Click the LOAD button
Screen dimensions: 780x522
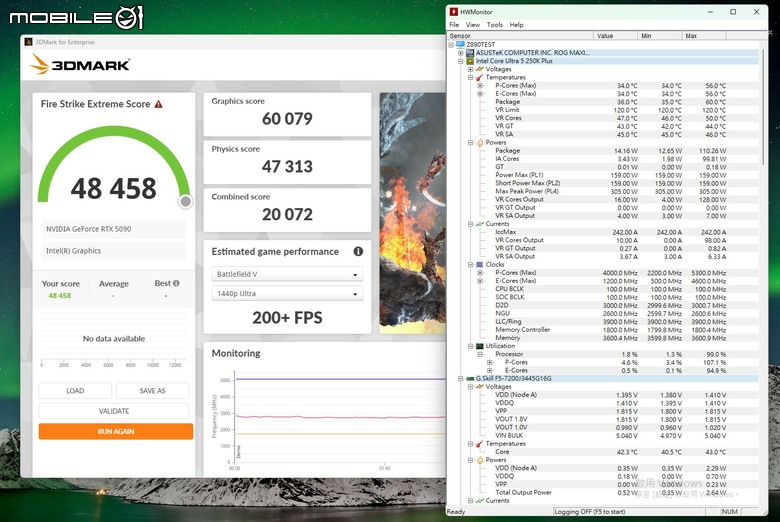(x=75, y=391)
